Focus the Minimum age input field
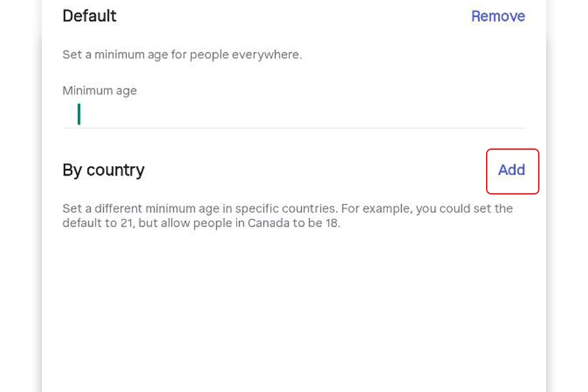 294,114
